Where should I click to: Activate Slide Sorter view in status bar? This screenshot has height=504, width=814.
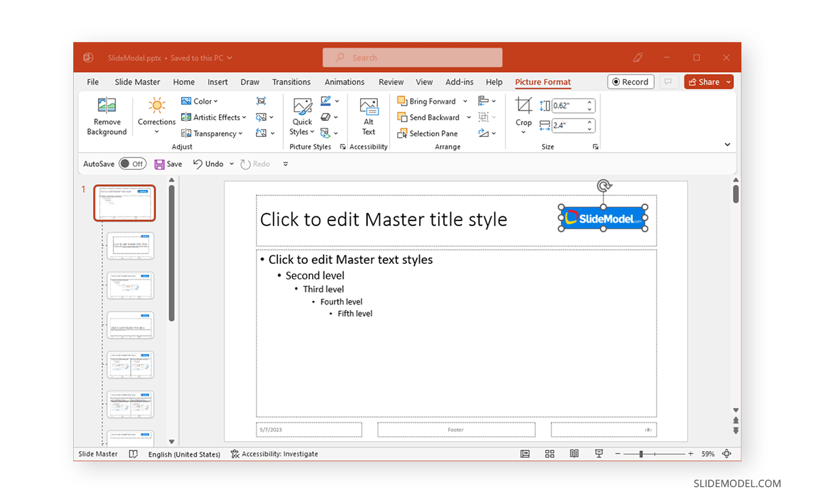coord(549,453)
